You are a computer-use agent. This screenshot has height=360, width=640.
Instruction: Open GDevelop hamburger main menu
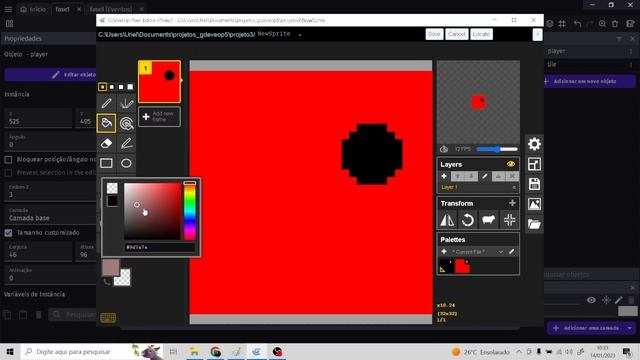click(8, 9)
